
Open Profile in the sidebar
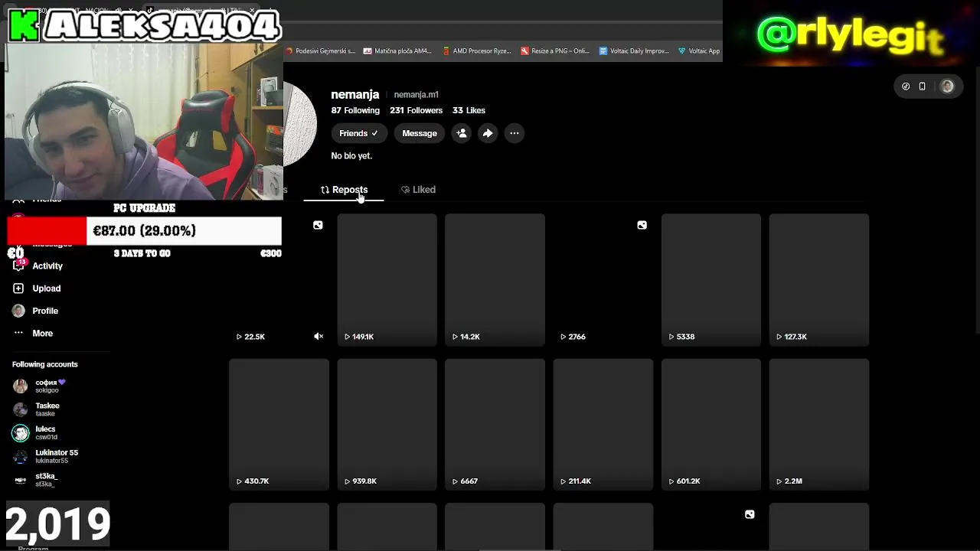[x=45, y=311]
